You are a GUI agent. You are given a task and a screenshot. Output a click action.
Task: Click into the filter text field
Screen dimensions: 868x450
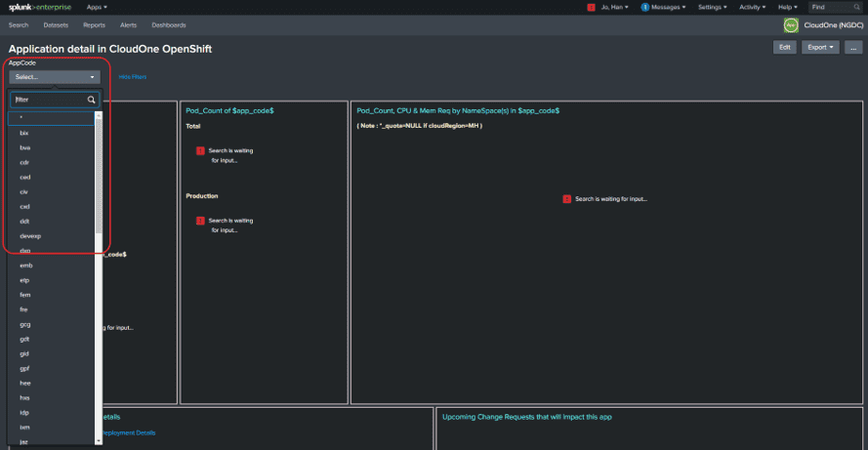(x=50, y=100)
